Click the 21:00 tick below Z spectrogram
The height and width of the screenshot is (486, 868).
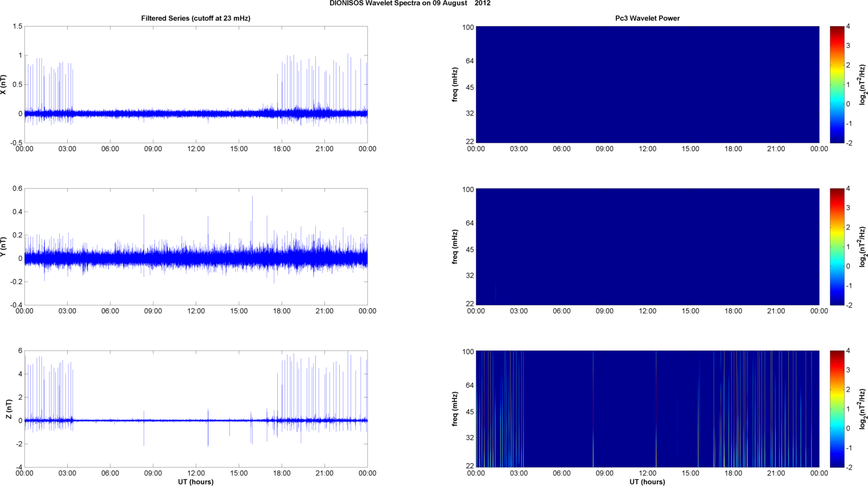[776, 473]
